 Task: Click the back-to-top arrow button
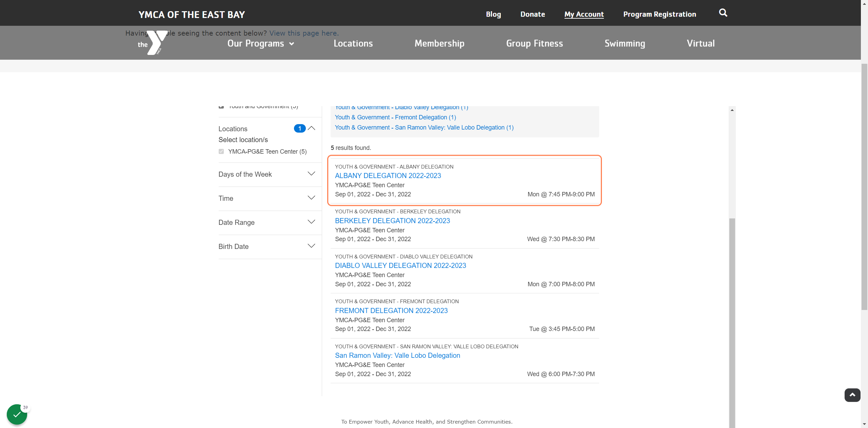tap(852, 395)
